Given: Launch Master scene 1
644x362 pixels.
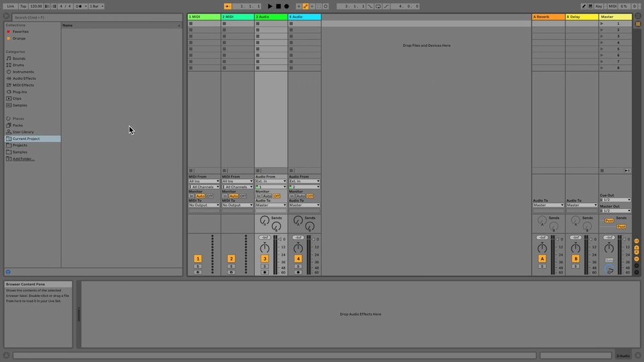Looking at the screenshot, I should pyautogui.click(x=602, y=23).
